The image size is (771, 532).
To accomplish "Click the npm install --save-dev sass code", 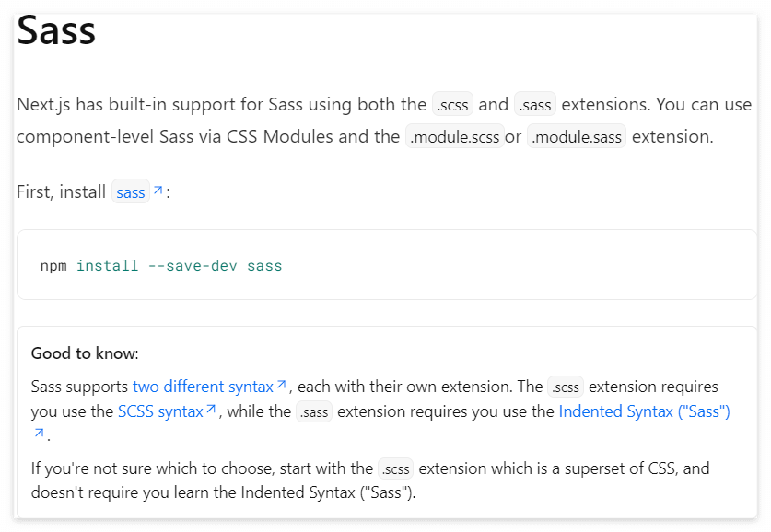I will click(161, 266).
